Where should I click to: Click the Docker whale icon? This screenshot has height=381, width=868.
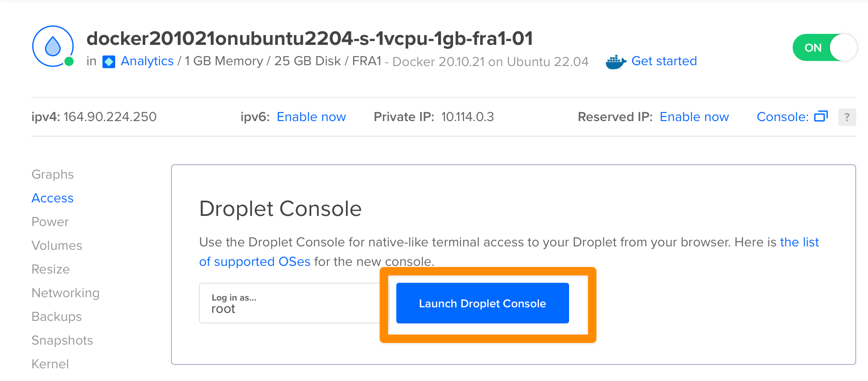(x=616, y=62)
